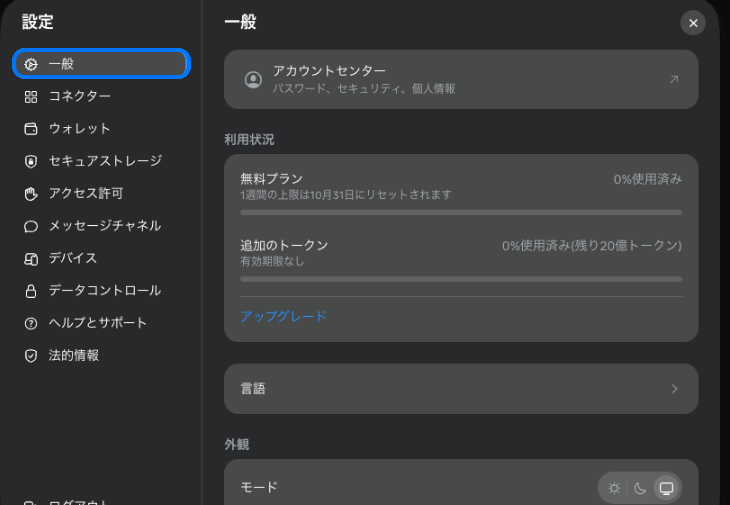Click the アカウントセンター profile avatar icon
Viewport: 730px width, 505px height.
click(x=253, y=80)
